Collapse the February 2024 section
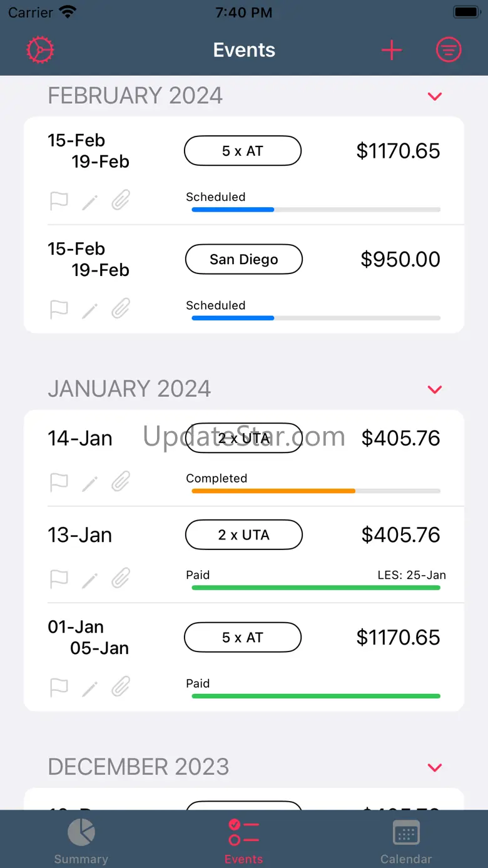 [435, 96]
